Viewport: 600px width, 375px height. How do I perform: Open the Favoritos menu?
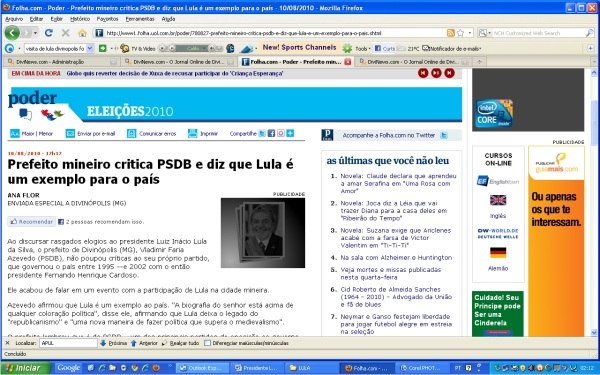pyautogui.click(x=107, y=19)
